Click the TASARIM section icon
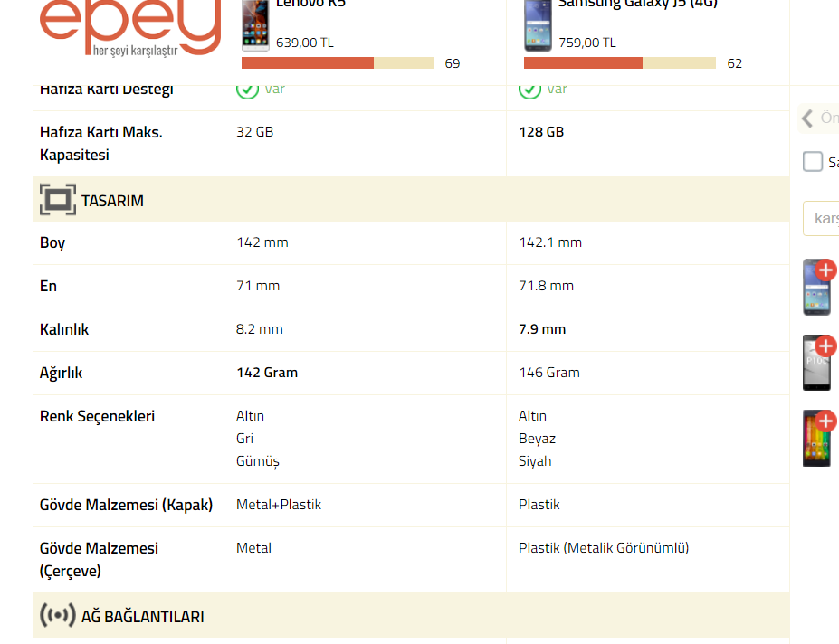The height and width of the screenshot is (644, 839). click(58, 200)
